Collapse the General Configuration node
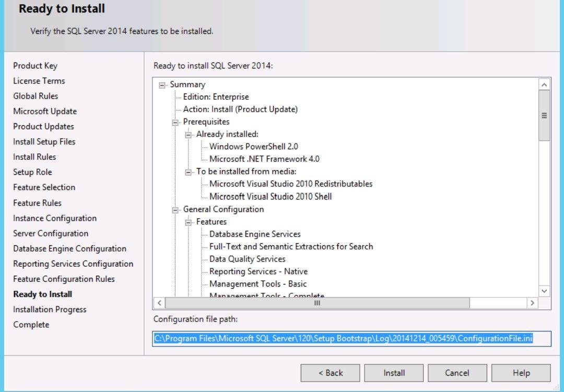Image resolution: width=564 pixels, height=392 pixels. point(174,209)
